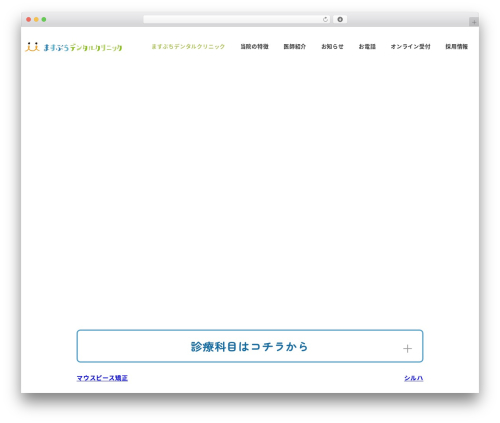
Task: Expand the 診療科目はコチラから accordion
Action: coord(250,346)
